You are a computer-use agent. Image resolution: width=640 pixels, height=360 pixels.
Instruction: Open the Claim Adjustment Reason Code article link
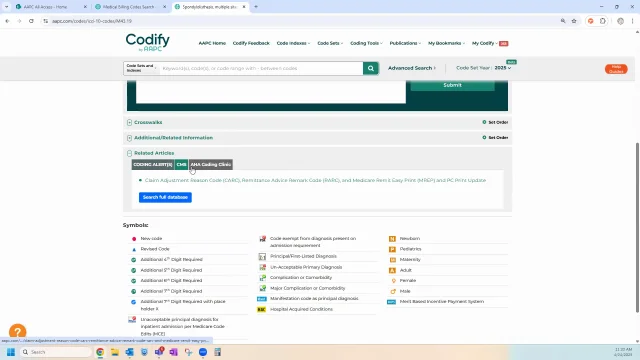pyautogui.click(x=315, y=180)
